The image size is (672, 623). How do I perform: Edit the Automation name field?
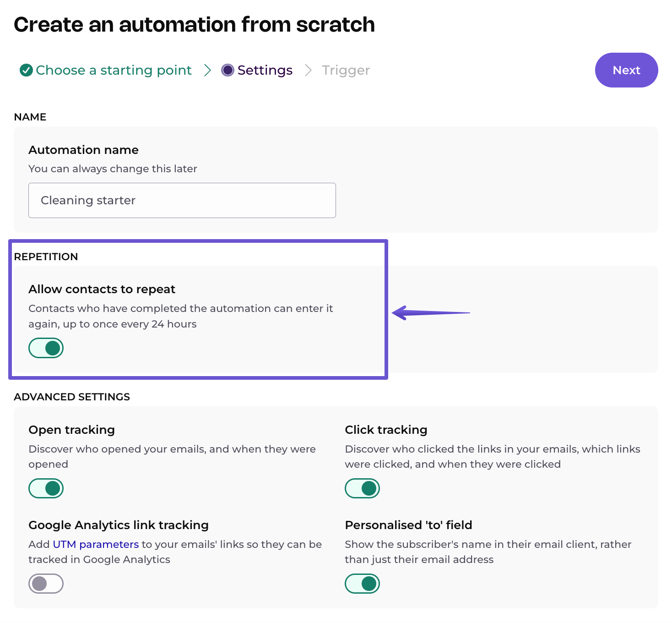point(182,200)
